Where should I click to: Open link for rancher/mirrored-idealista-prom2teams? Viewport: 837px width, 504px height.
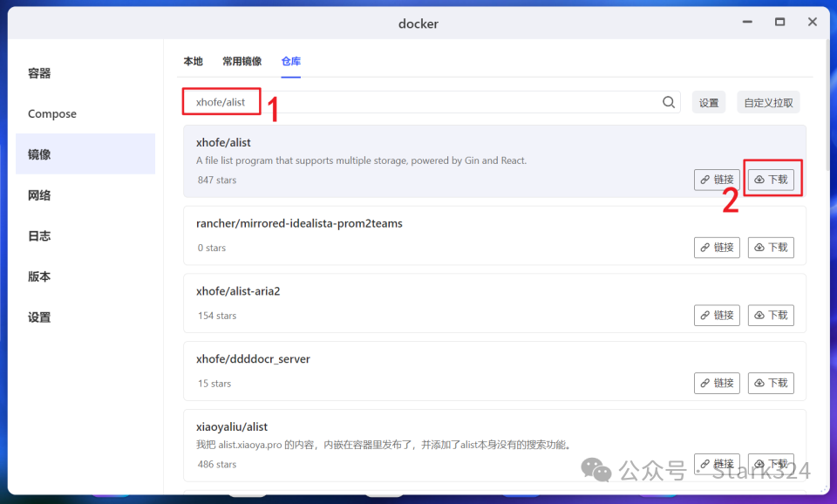coord(717,248)
